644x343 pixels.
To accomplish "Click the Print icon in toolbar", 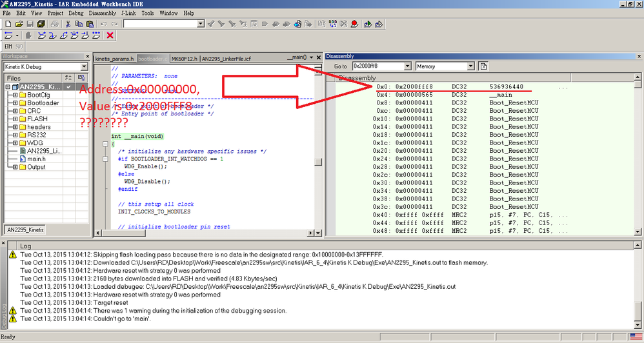I will click(x=55, y=24).
